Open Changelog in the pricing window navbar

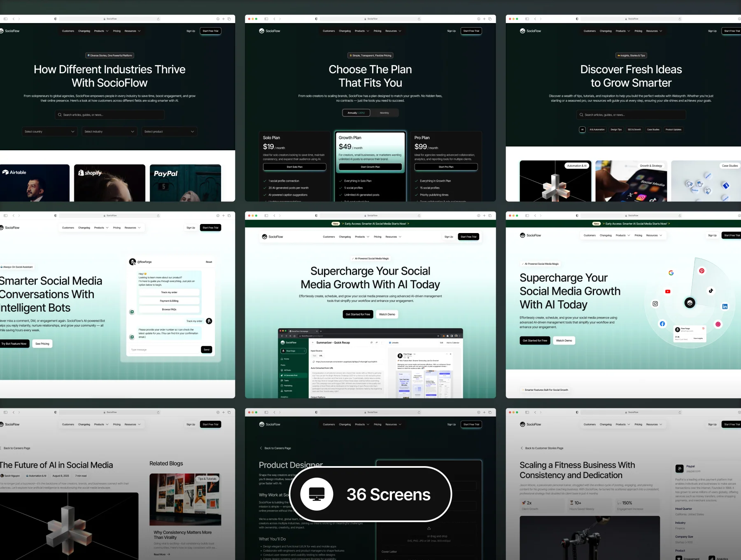345,31
